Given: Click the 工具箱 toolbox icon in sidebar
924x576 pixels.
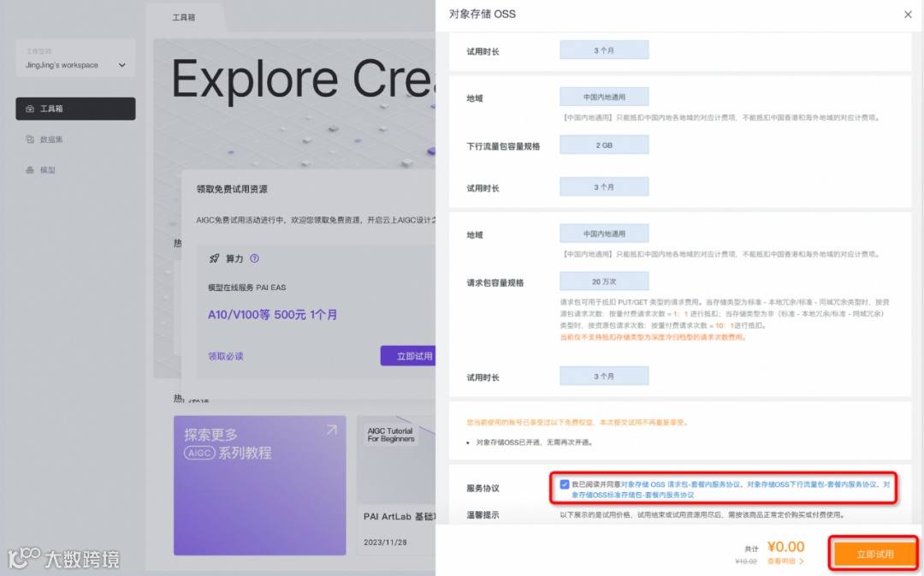Looking at the screenshot, I should (29, 109).
